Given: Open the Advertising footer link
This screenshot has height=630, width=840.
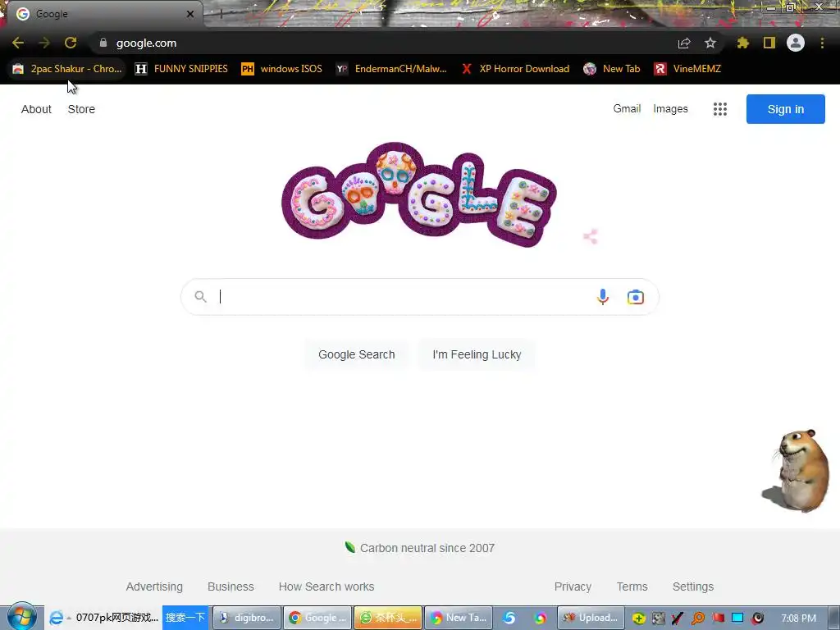Looking at the screenshot, I should 154,587.
